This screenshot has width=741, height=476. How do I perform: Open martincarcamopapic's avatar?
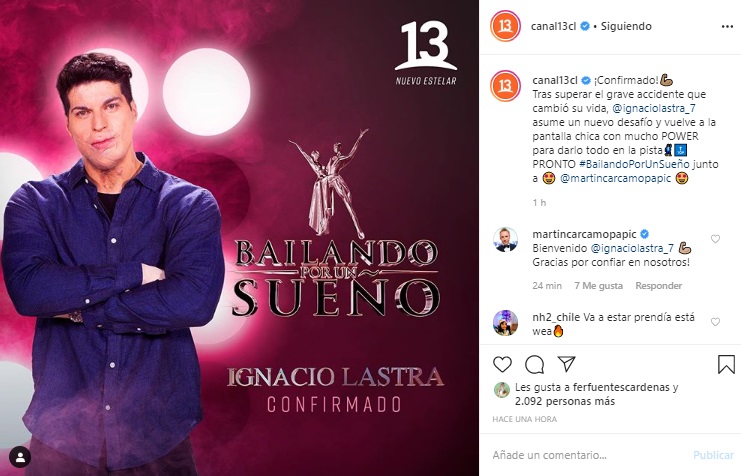click(506, 239)
